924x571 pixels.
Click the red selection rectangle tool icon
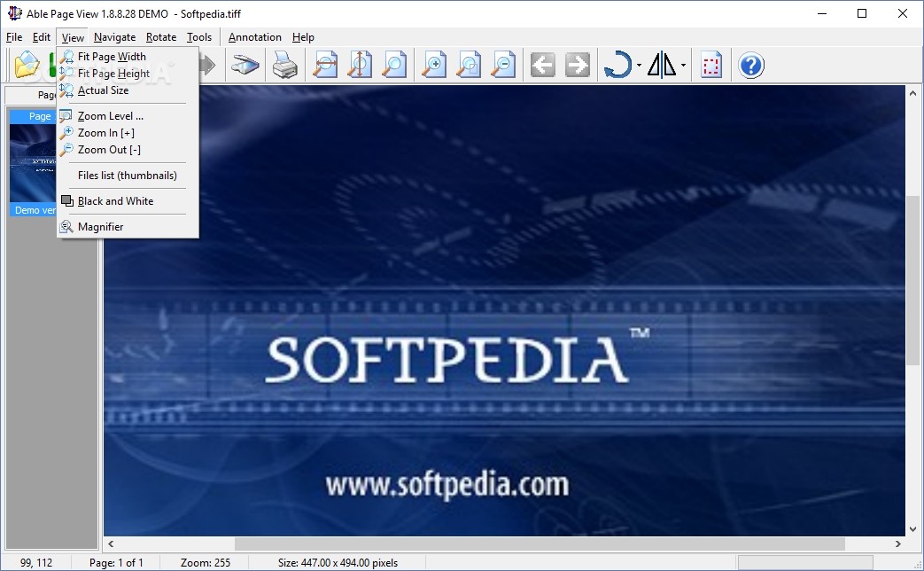coord(711,65)
